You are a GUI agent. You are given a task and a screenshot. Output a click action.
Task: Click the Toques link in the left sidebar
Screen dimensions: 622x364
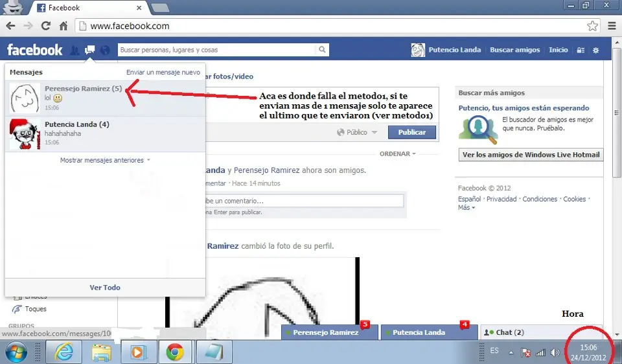click(x=36, y=309)
